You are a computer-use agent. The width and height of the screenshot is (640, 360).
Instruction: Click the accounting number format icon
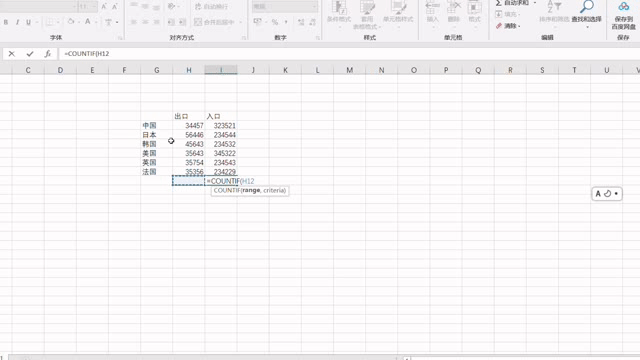pos(258,22)
